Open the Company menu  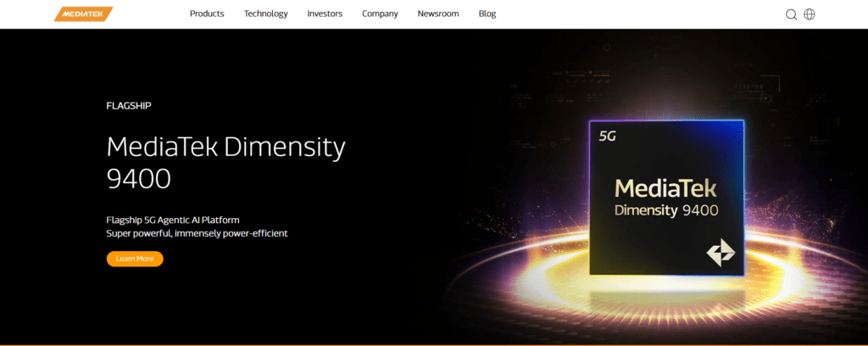pos(380,14)
